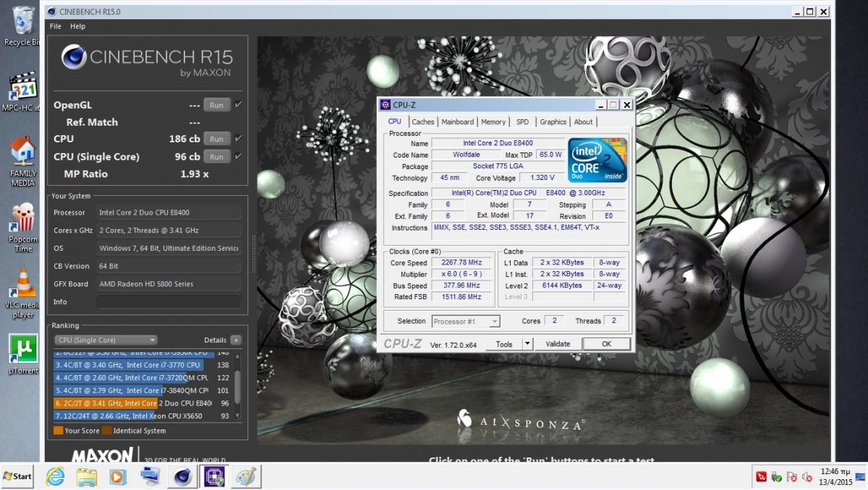This screenshot has width=868, height=490.
Task: Click the orange Your Score legend swatch
Action: pyautogui.click(x=59, y=431)
